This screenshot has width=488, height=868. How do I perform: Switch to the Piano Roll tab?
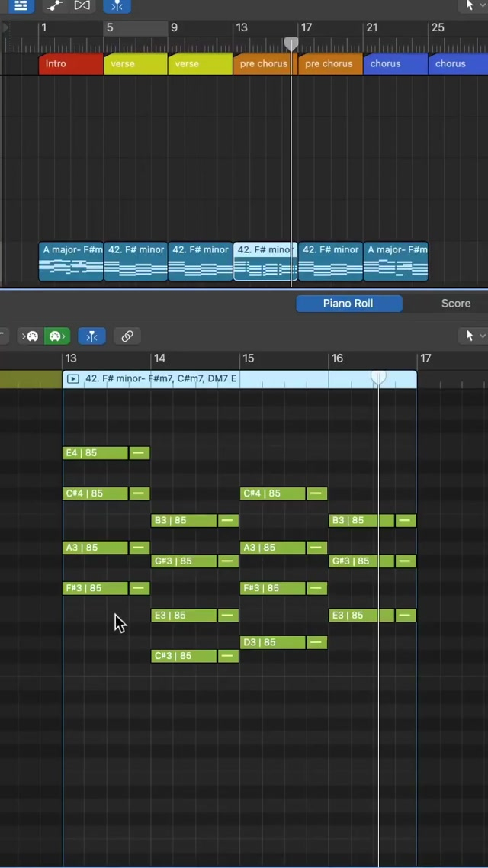(348, 304)
